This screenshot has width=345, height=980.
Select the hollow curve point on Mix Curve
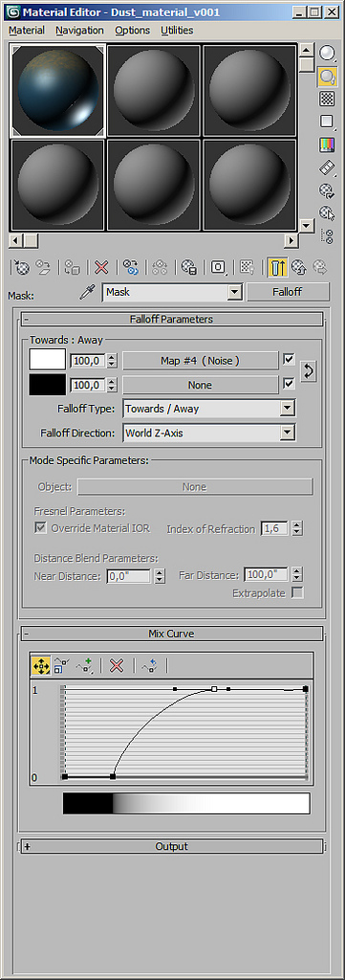(x=214, y=689)
